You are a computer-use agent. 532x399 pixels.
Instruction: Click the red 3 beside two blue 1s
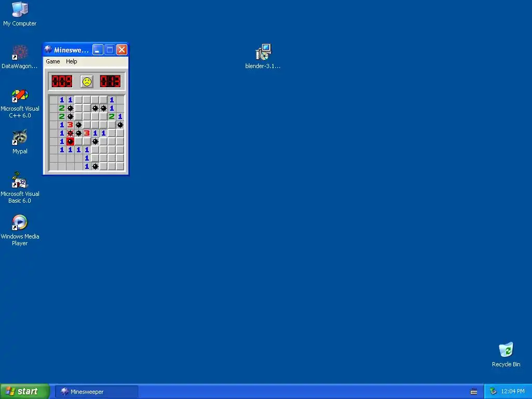87,133
